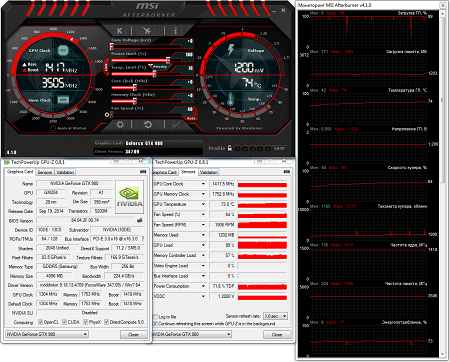Click scroll-down arrow in Afterburner monitor window

pos(443,354)
